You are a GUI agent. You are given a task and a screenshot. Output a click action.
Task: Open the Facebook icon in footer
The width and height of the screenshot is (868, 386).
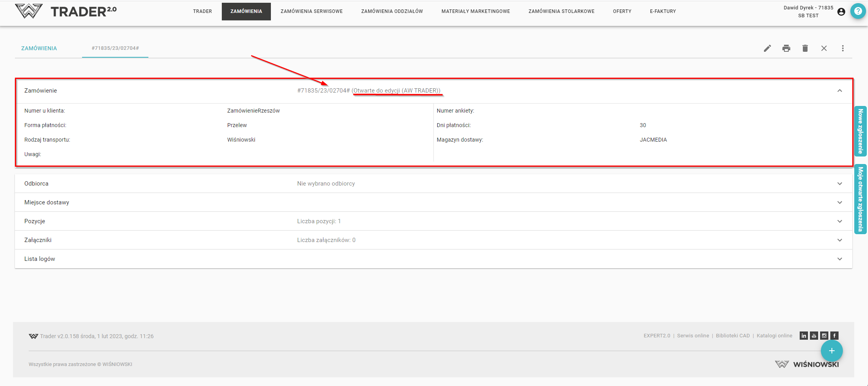pos(834,336)
